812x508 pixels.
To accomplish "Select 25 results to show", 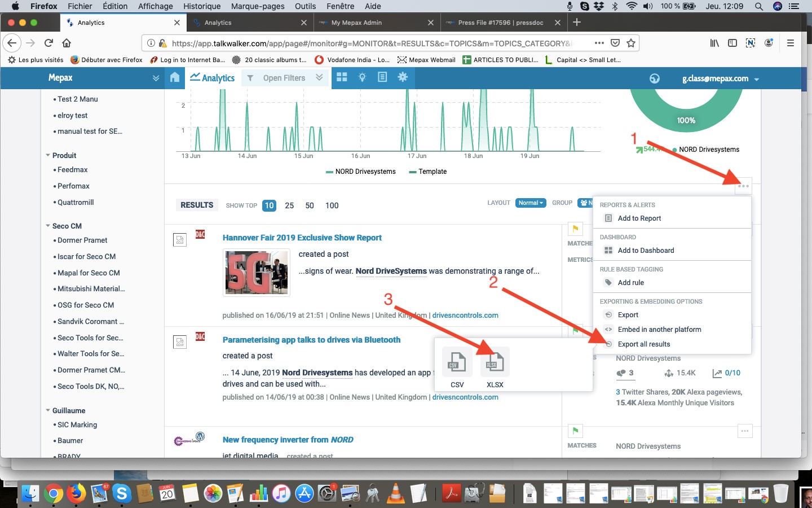I will [289, 205].
